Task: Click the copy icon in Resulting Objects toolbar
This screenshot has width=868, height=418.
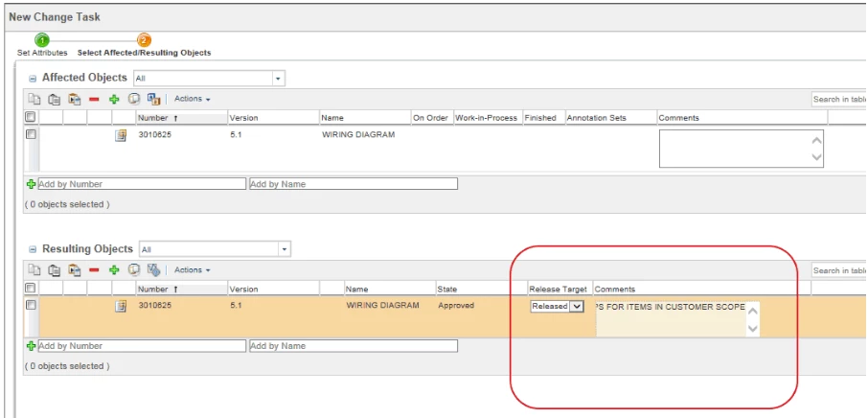Action: tap(34, 270)
